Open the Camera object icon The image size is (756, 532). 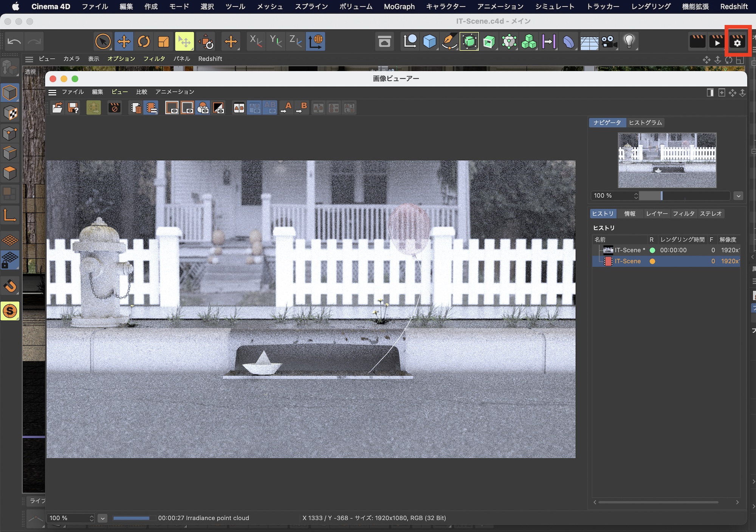[609, 41]
